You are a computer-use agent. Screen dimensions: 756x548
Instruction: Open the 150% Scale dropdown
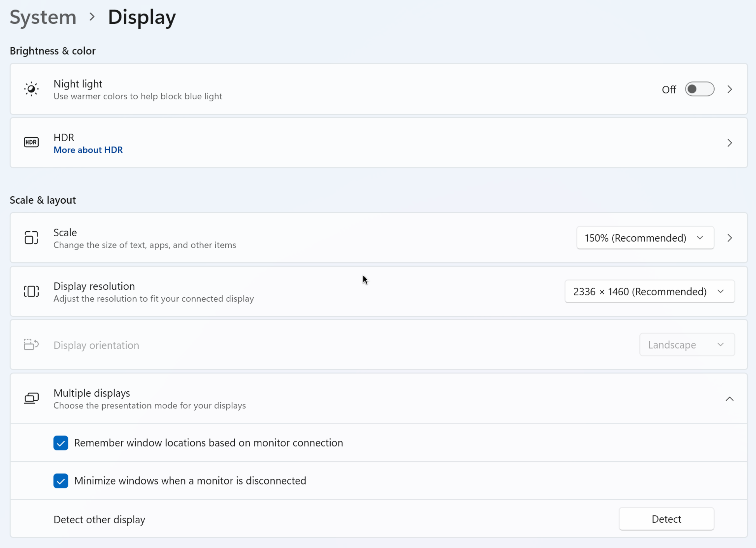[x=645, y=238]
